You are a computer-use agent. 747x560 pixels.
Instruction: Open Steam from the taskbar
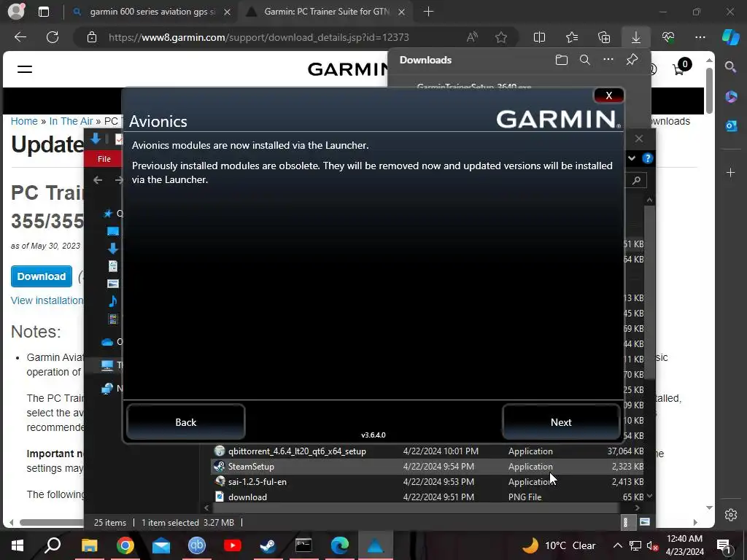(x=268, y=545)
